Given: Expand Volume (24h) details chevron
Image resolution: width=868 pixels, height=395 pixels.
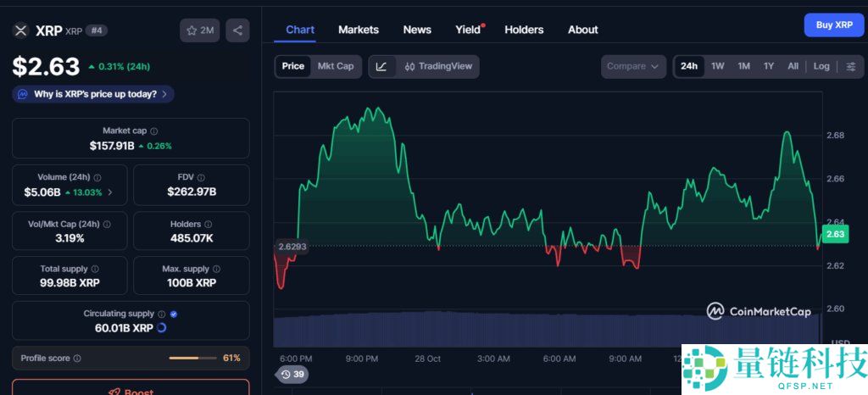Looking at the screenshot, I should point(110,192).
